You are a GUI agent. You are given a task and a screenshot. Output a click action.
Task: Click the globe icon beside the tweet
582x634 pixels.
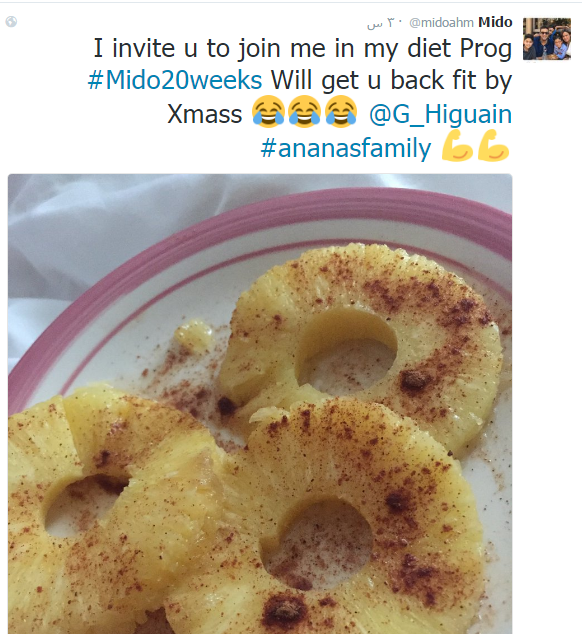click(x=11, y=21)
